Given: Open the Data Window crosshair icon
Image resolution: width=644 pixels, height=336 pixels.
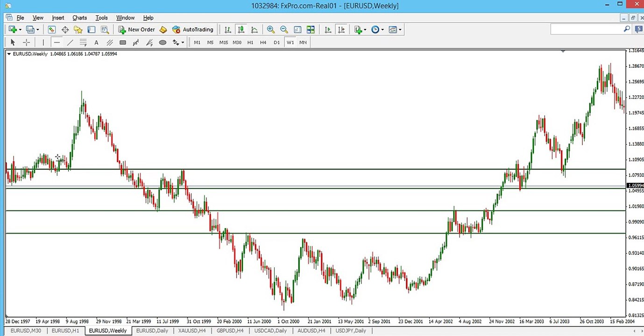Looking at the screenshot, I should tap(65, 29).
